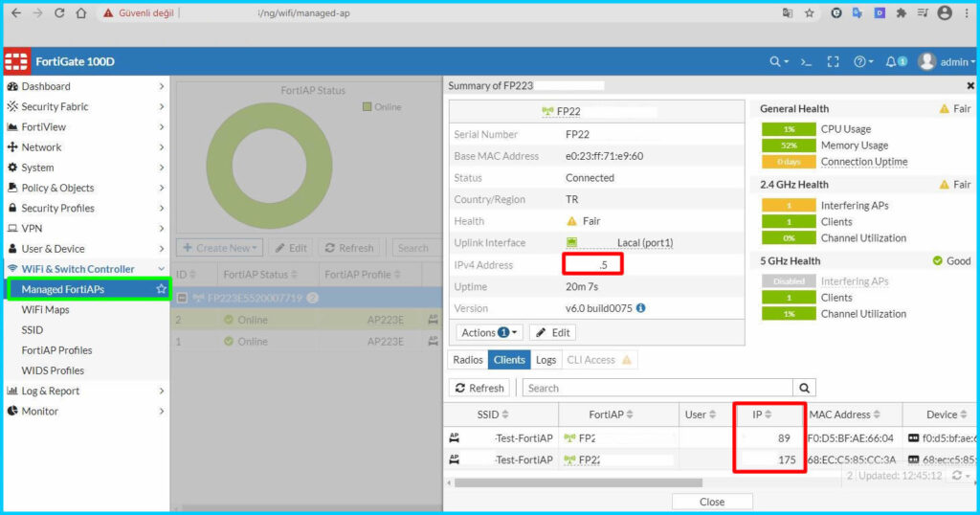Bookmark this page with the star icon
This screenshot has width=980, height=515.
(810, 13)
